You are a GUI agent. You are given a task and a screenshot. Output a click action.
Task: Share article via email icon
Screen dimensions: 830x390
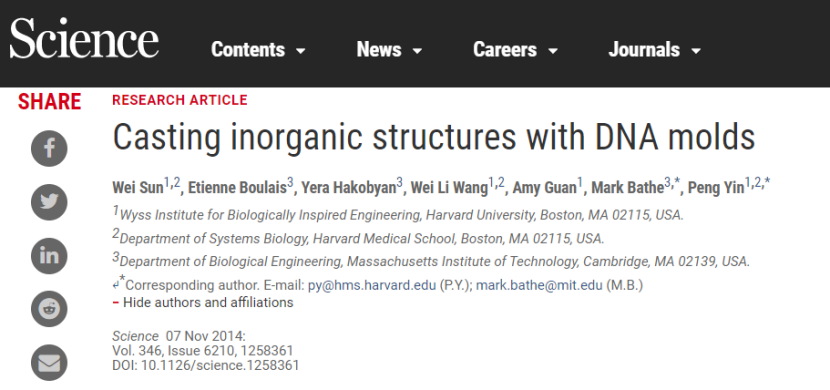coord(49,362)
